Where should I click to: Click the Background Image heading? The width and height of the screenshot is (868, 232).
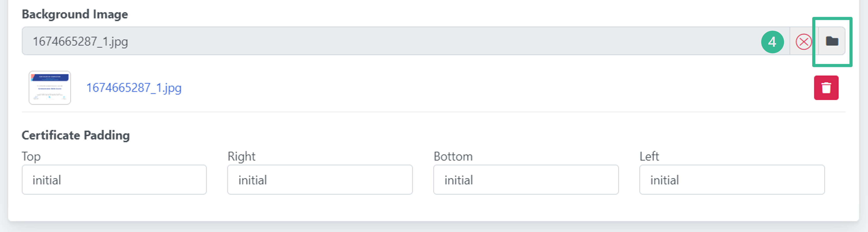[75, 15]
